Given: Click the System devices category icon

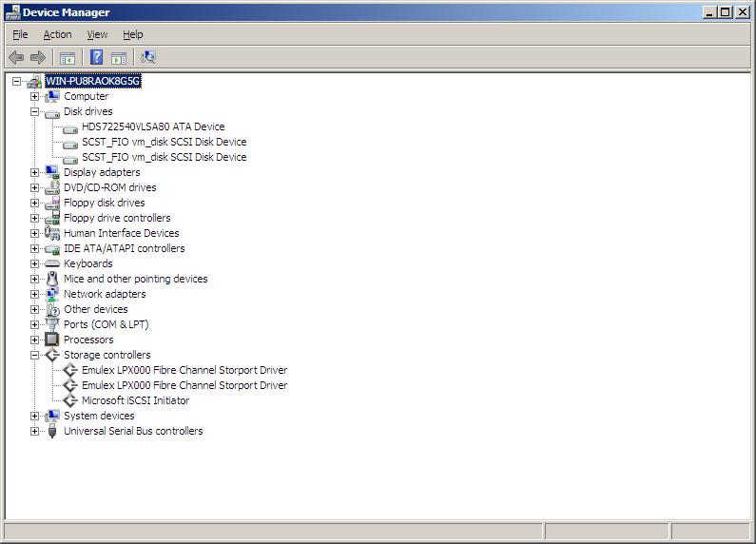Looking at the screenshot, I should click(x=52, y=416).
